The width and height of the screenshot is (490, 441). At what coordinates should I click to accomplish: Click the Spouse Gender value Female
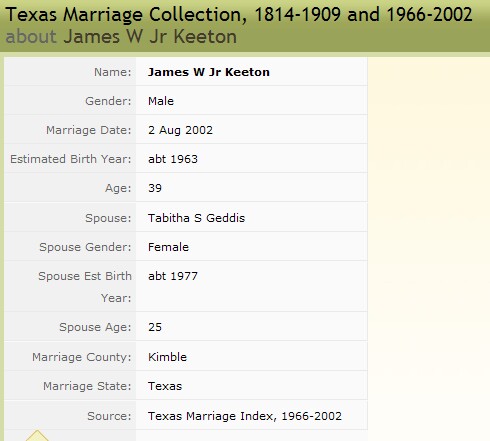[x=168, y=247]
